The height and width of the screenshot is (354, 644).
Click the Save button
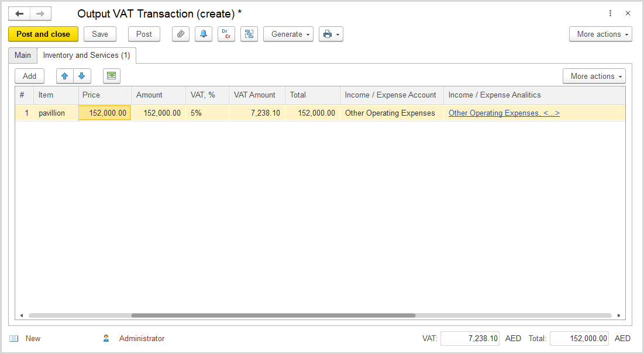click(100, 34)
